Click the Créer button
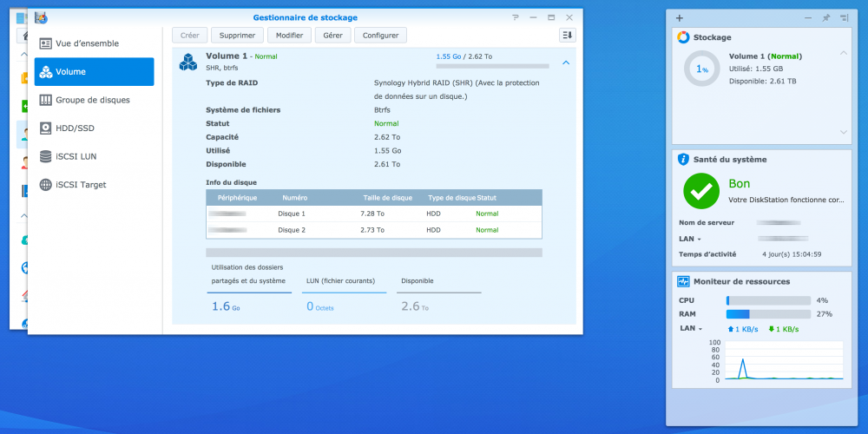The image size is (868, 434). 190,36
